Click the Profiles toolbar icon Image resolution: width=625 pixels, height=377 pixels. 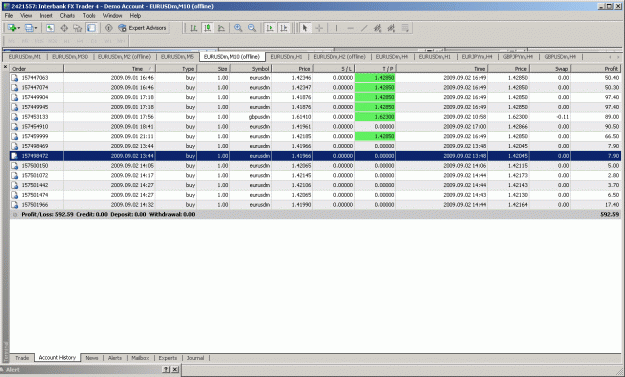coord(29,28)
